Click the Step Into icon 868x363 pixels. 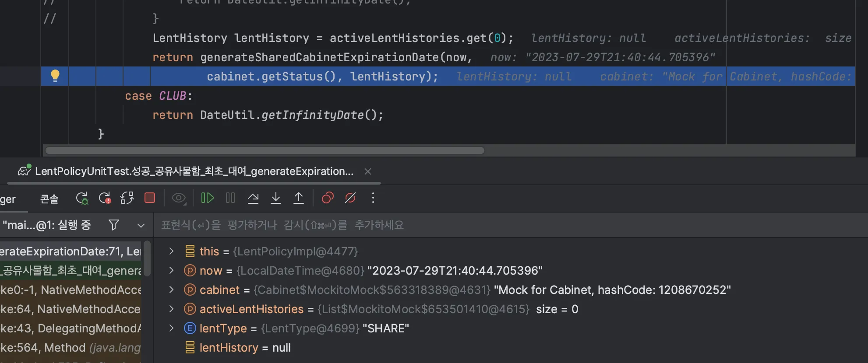click(x=276, y=198)
